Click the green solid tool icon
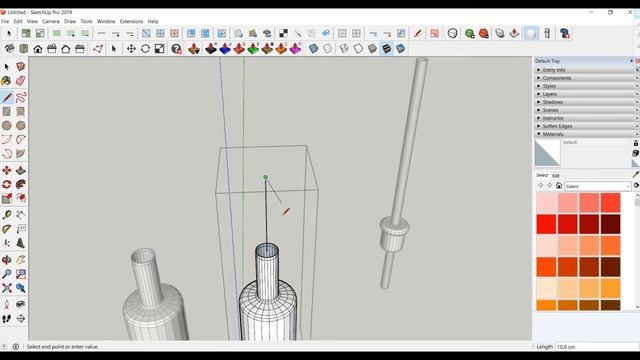The image size is (640, 360). [253, 49]
